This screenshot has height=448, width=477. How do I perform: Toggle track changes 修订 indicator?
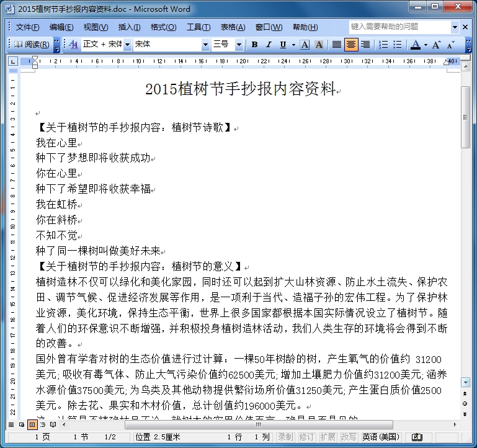[x=306, y=437]
